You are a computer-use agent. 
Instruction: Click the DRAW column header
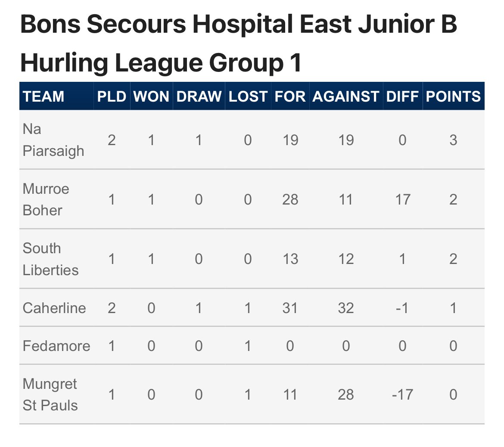(199, 96)
